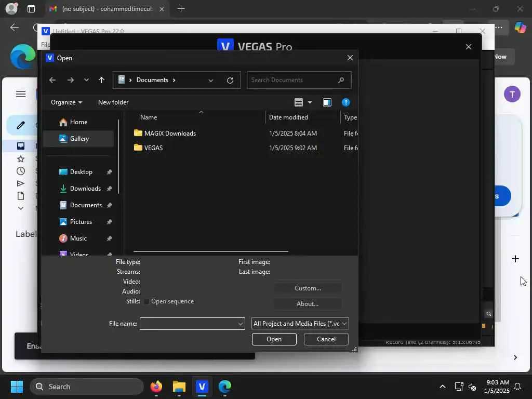Cancel the Open dialog
This screenshot has width=532, height=399.
[326, 339]
